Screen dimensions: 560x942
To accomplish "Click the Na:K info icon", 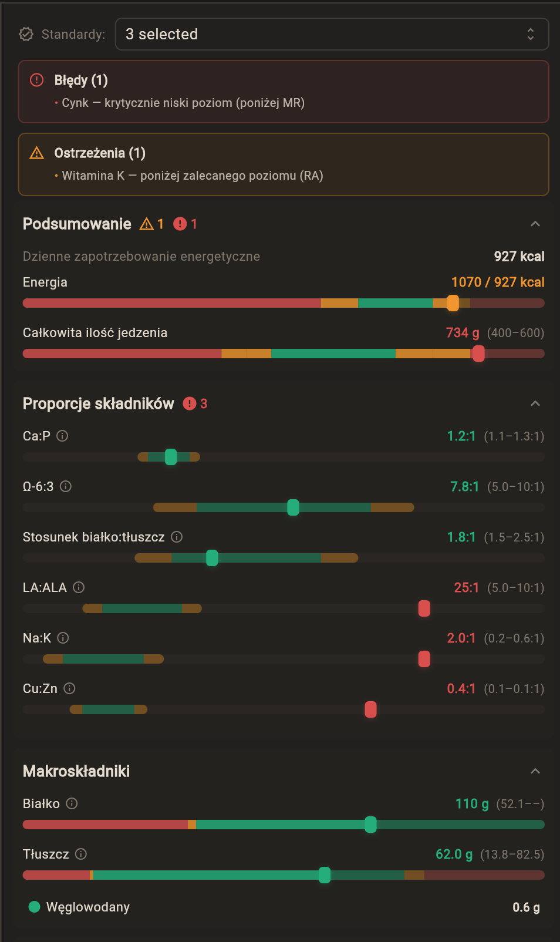I will pyautogui.click(x=63, y=638).
